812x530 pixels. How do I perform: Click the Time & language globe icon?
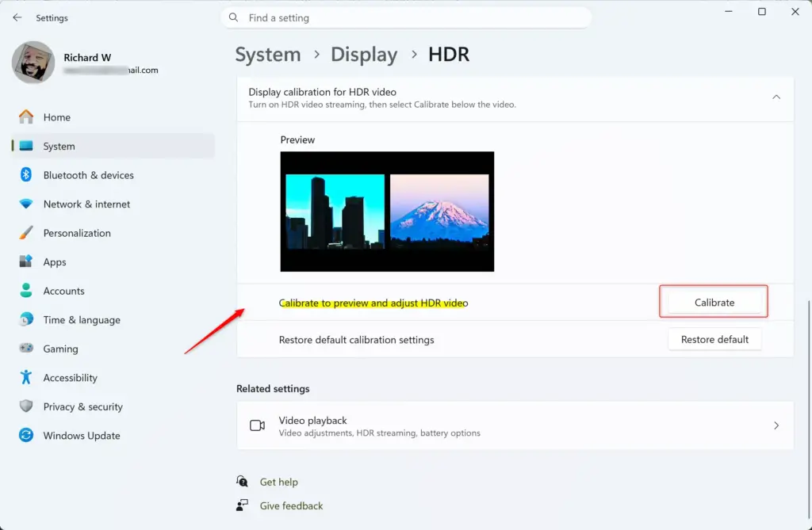[x=26, y=319]
